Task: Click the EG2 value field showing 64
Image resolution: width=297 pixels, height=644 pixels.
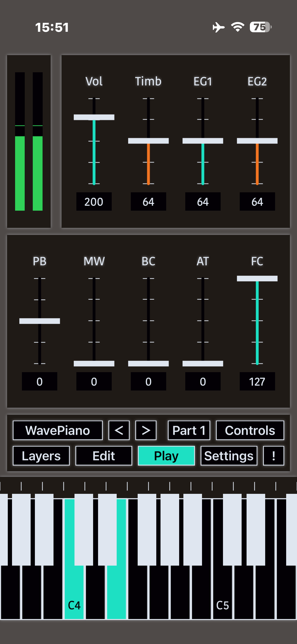Action: coord(257,201)
